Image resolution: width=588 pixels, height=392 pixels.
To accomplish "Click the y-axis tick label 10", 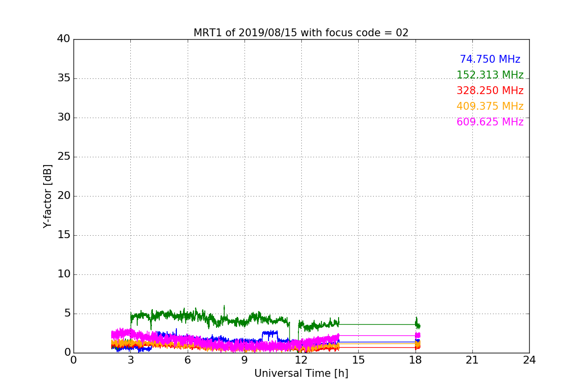I will tap(64, 274).
